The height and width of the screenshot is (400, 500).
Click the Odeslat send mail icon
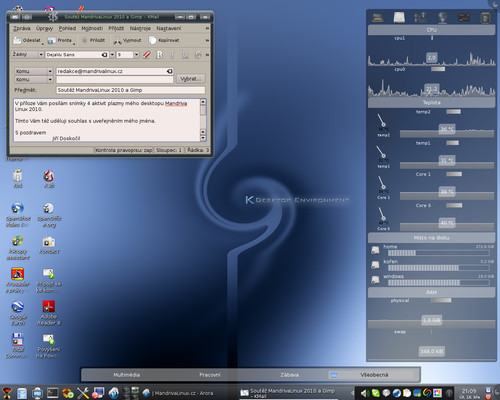tap(17, 40)
